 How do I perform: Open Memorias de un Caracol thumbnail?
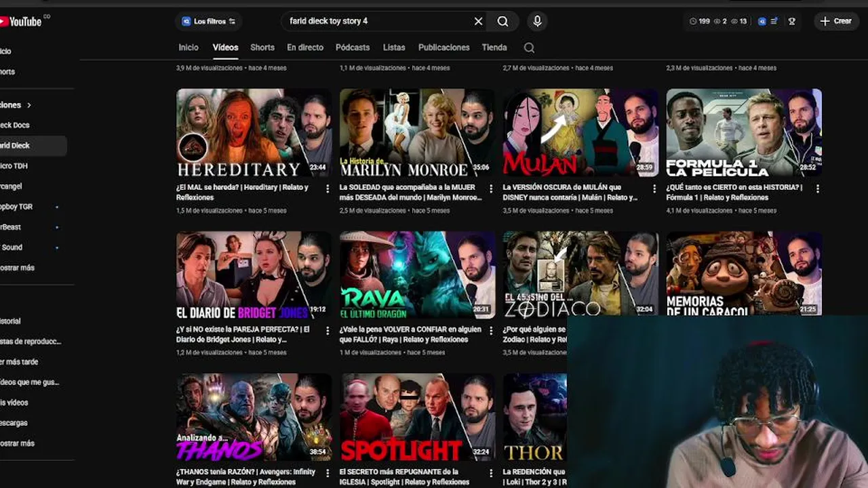[744, 273]
